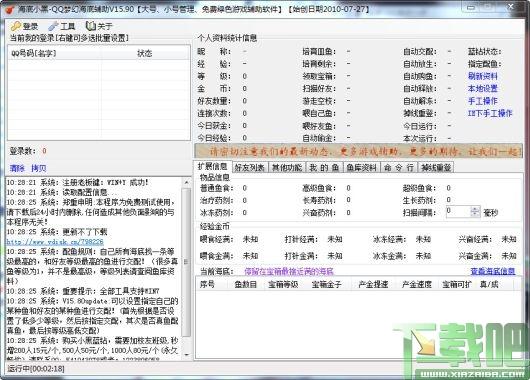Close the 海底小黑 window

511,6
